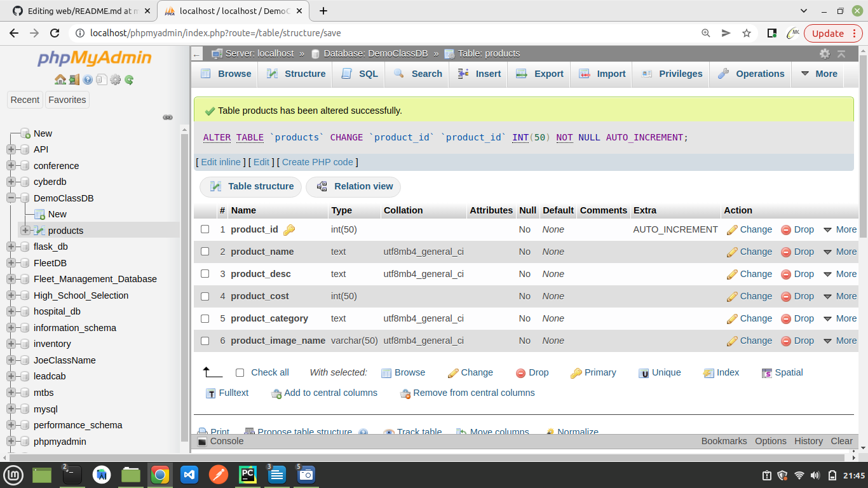Click the Recent button in sidebar
The width and height of the screenshot is (868, 488).
25,100
